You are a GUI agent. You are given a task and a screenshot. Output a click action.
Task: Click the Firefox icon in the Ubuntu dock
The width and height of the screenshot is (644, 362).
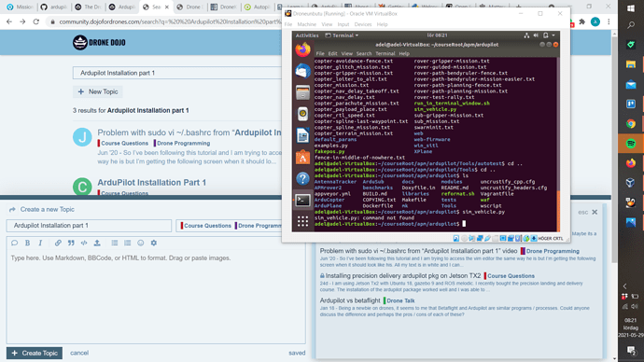click(x=302, y=50)
